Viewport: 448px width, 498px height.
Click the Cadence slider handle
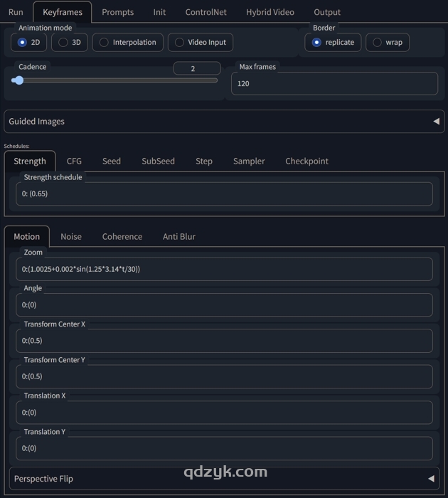click(18, 80)
